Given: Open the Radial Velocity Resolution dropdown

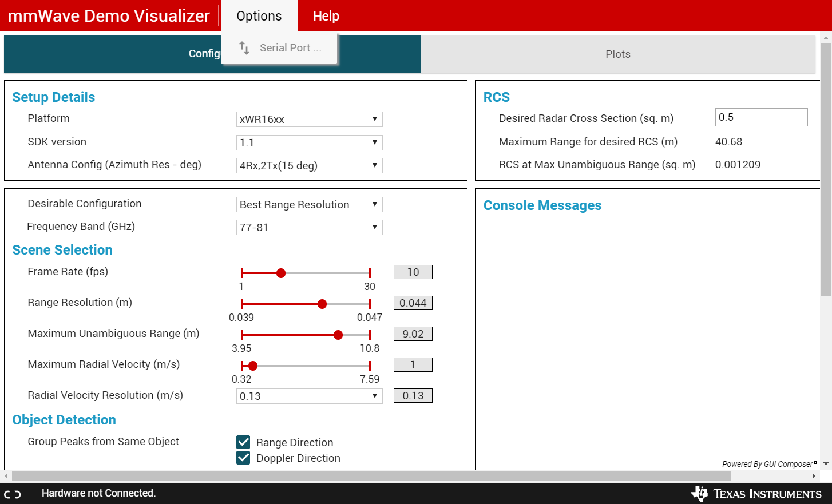Looking at the screenshot, I should pyautogui.click(x=309, y=396).
